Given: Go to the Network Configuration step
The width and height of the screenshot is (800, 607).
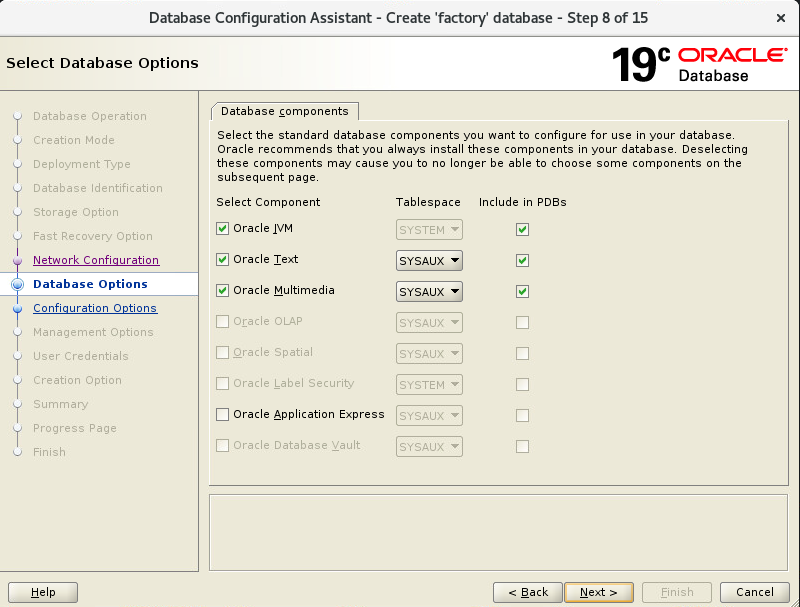Looking at the screenshot, I should 96,260.
